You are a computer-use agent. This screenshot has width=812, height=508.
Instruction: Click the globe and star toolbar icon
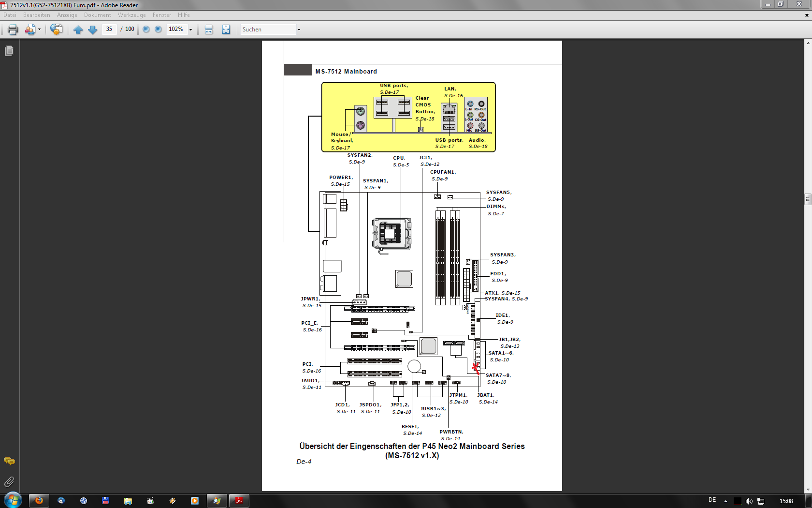point(56,30)
